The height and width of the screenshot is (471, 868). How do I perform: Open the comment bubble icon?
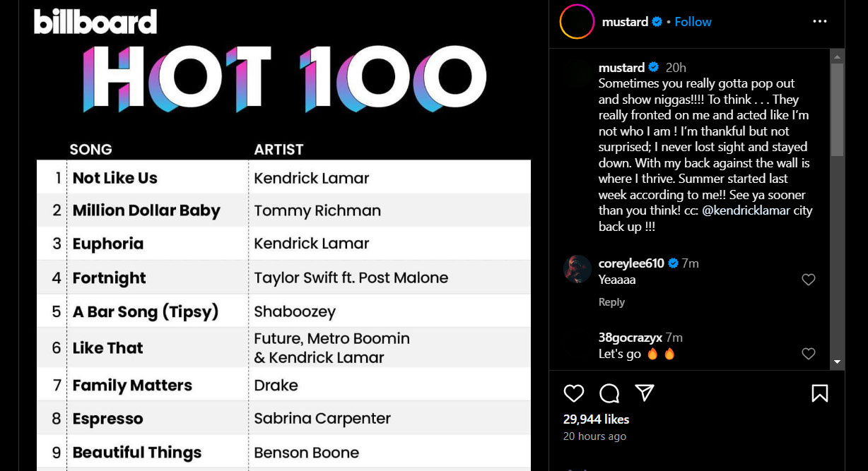[x=609, y=393]
